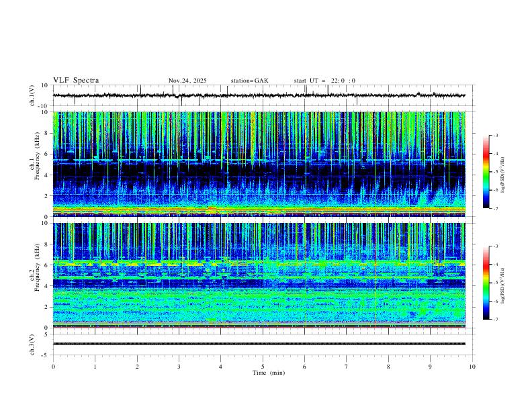Click time axis tick label '10'

(x=472, y=367)
